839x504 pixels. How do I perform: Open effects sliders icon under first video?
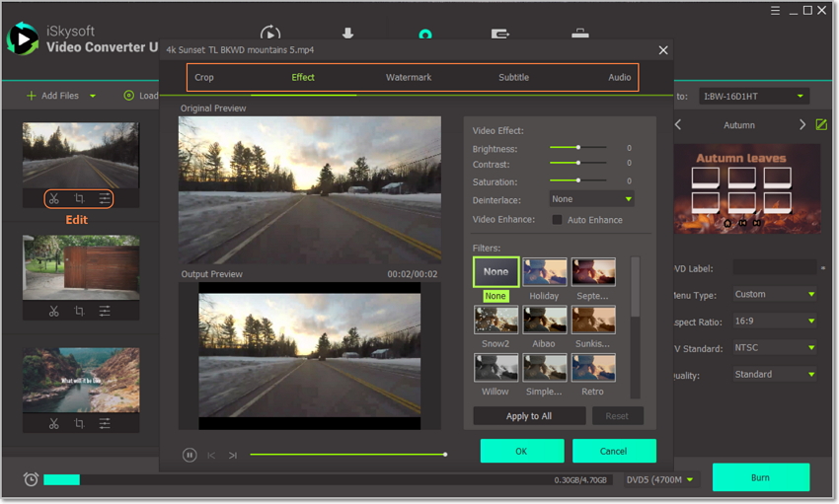click(x=105, y=199)
